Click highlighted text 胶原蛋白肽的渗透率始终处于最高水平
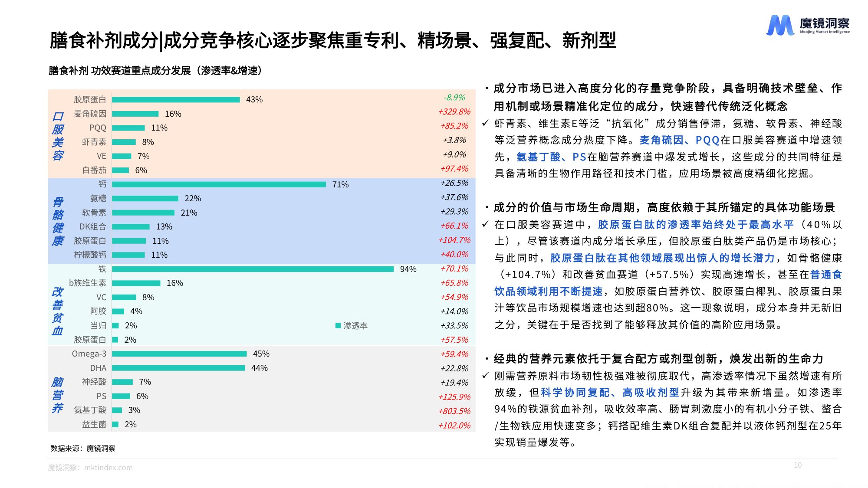 (x=696, y=224)
